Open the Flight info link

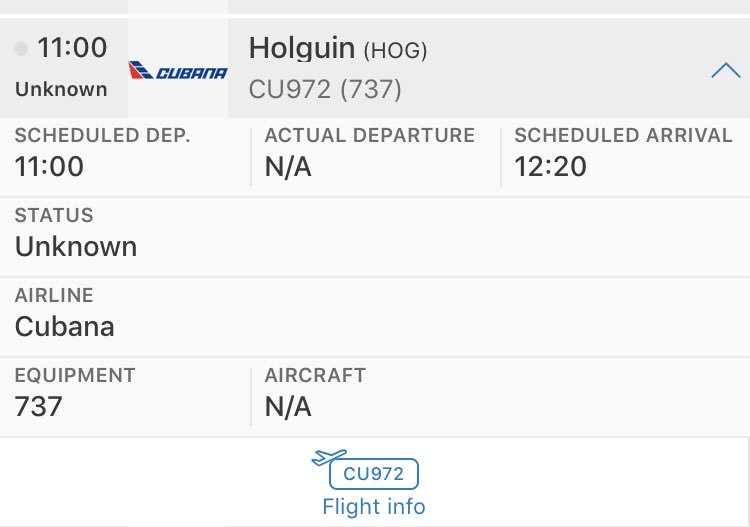click(x=374, y=506)
